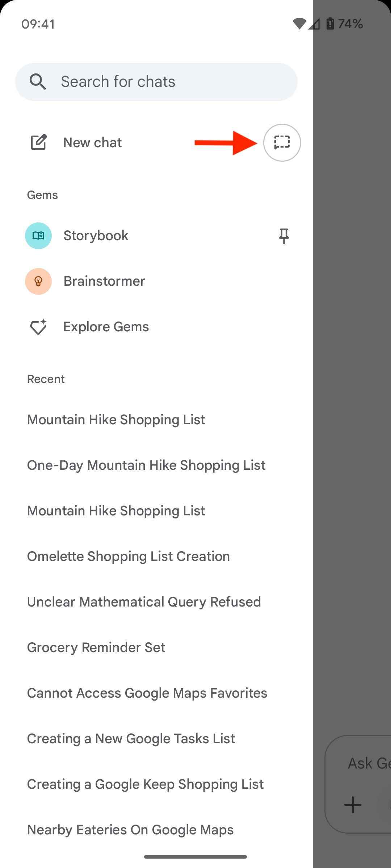
Task: Open Grocery Reminder Set chat
Action: click(x=96, y=647)
